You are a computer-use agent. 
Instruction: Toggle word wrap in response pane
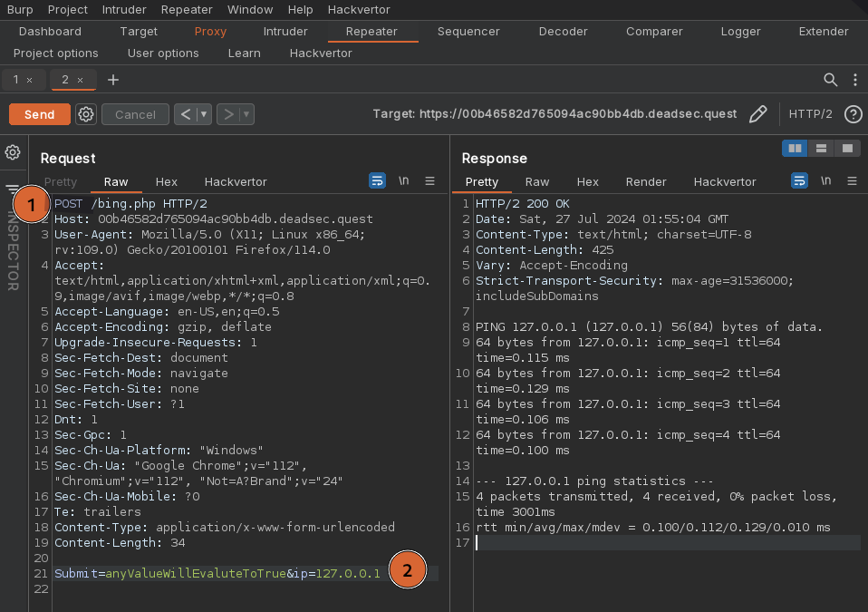point(799,180)
